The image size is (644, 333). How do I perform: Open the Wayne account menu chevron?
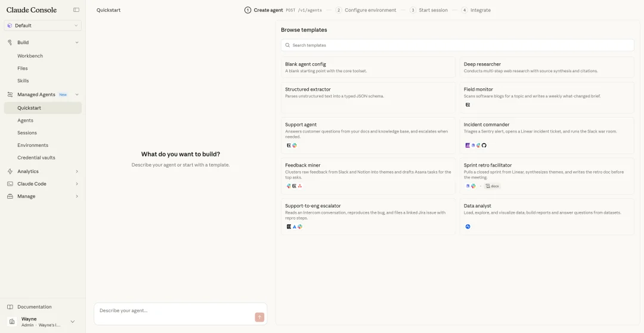[x=73, y=322]
